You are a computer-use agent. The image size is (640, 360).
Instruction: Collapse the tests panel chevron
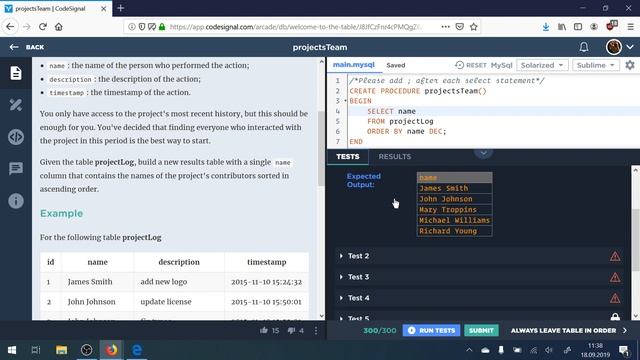click(483, 153)
